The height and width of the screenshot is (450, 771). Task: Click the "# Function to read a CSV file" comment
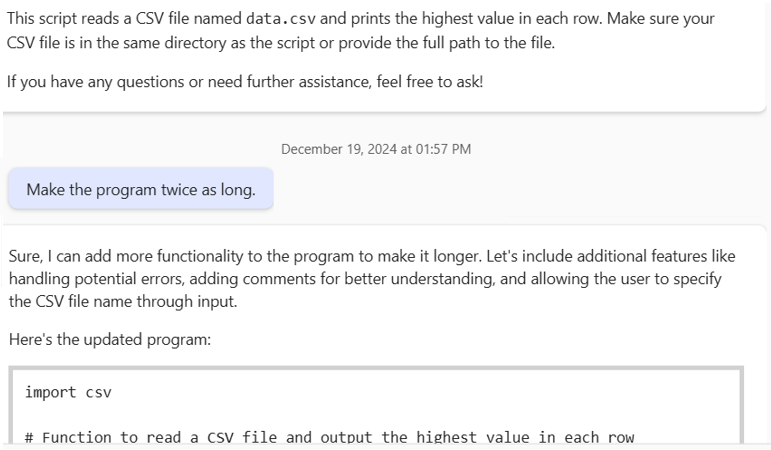click(148, 437)
